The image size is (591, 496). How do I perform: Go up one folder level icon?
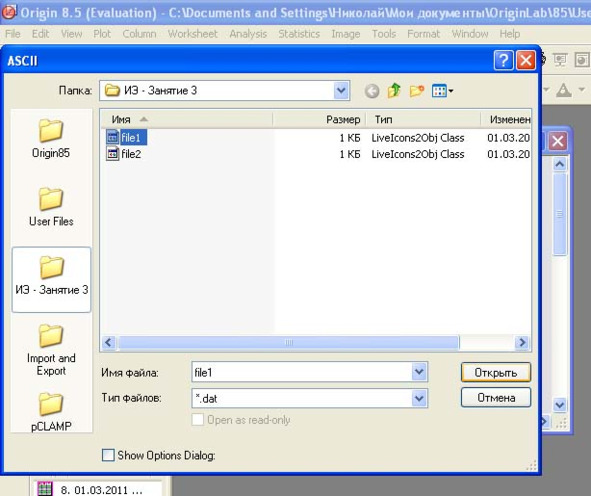394,90
